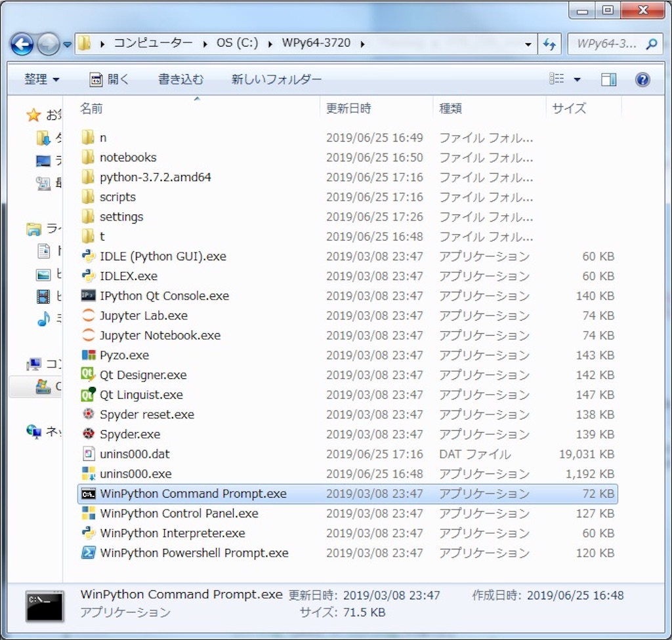672x640 pixels.
Task: Select the Qt Linguist.exe icon
Action: click(x=88, y=394)
